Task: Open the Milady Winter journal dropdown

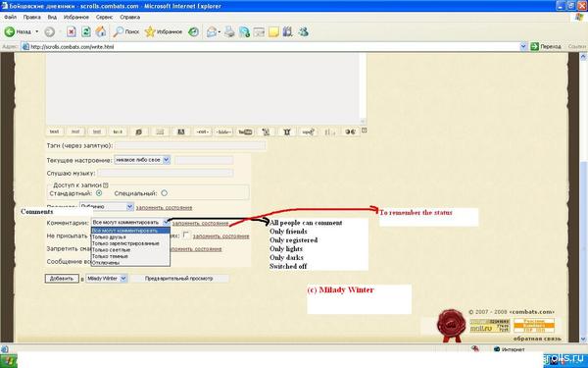Action: 107,279
